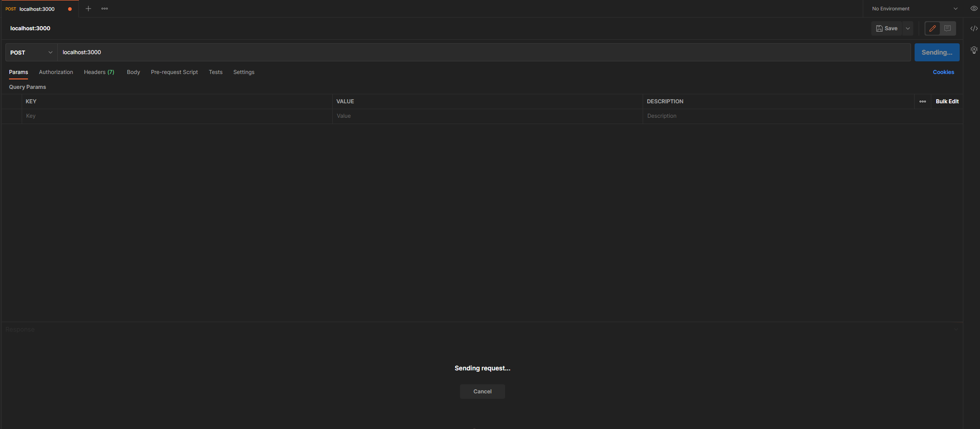
Task: Cancel the sending request
Action: [483, 392]
